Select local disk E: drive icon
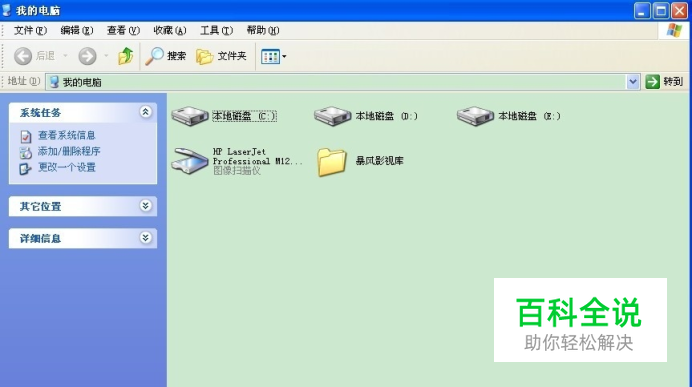Viewport: 692px width, 387px height. pos(475,116)
